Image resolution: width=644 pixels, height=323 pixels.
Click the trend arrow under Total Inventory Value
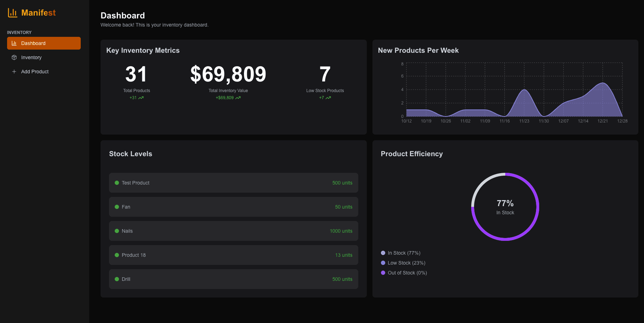(x=238, y=98)
